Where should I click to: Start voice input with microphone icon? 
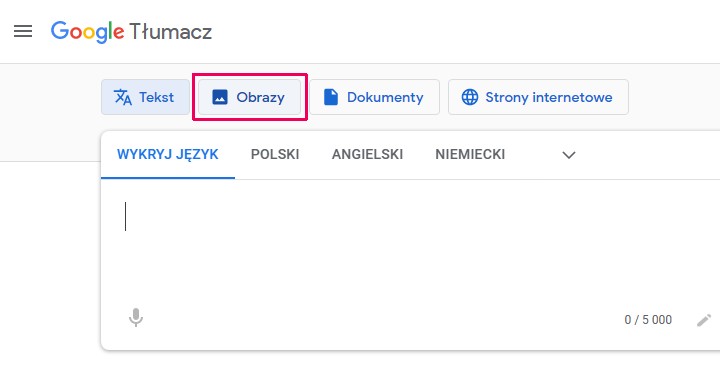point(136,318)
